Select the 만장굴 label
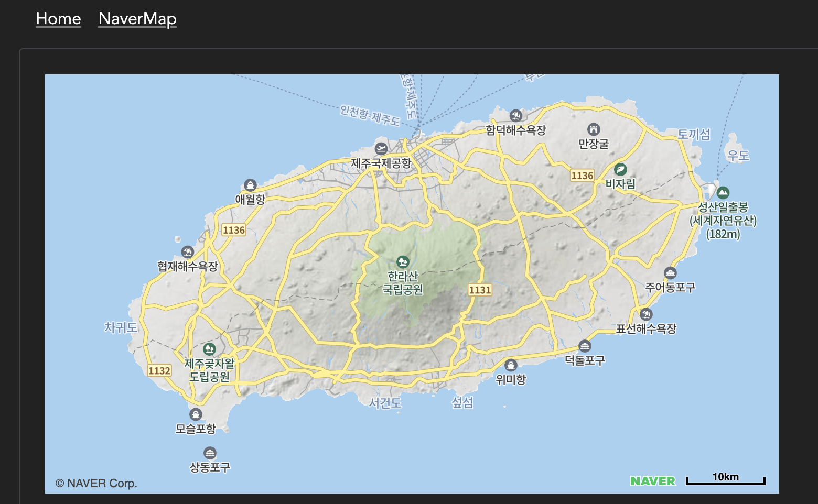This screenshot has height=504, width=818. pyautogui.click(x=594, y=144)
